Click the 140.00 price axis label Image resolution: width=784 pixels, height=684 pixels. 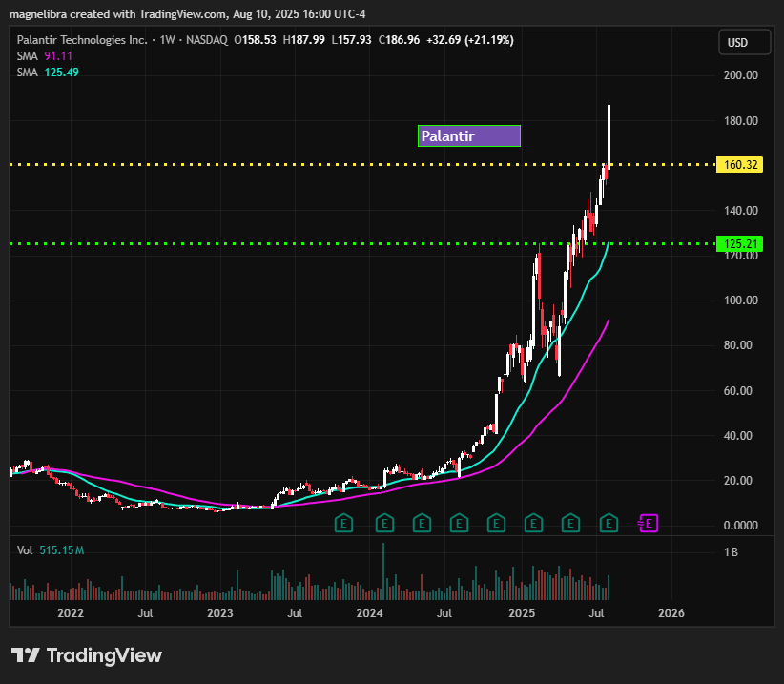740,211
